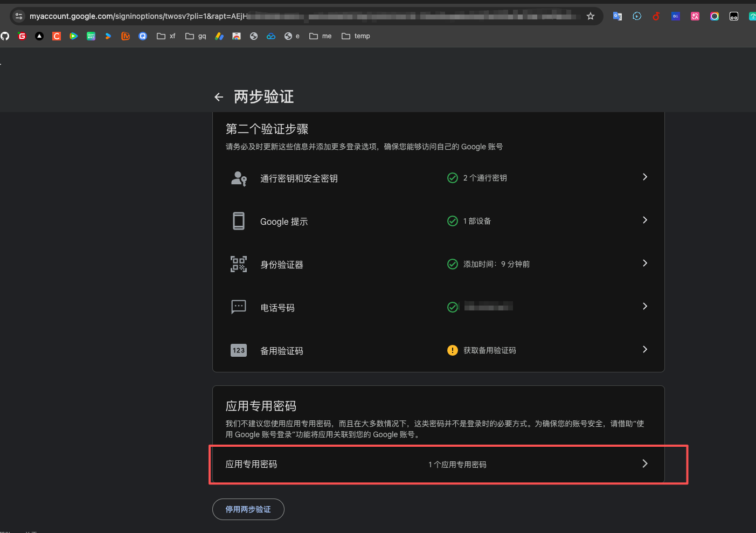The image size is (756, 533).
Task: Click the blue DA extension icon
Action: 676,16
